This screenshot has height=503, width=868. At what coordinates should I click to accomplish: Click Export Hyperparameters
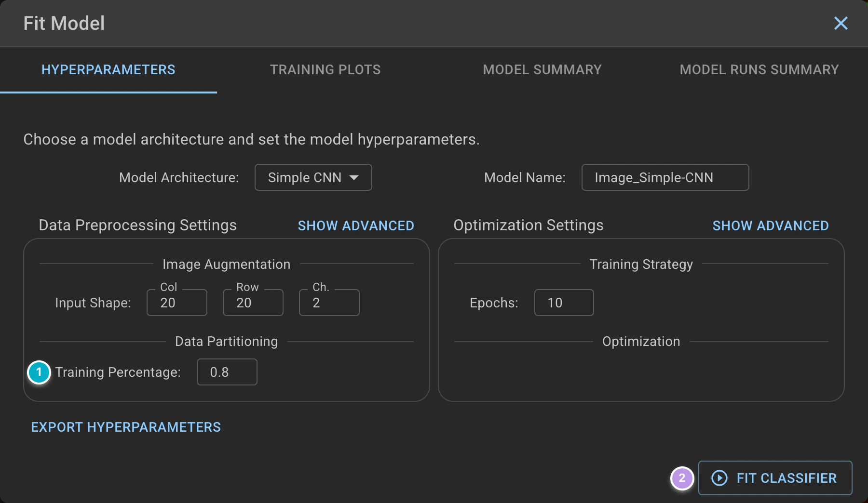click(126, 427)
